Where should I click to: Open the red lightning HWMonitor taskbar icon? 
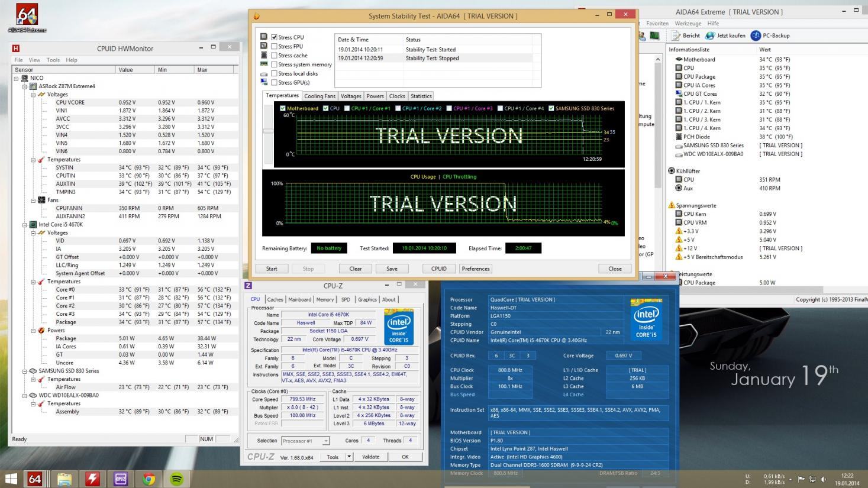(92, 479)
